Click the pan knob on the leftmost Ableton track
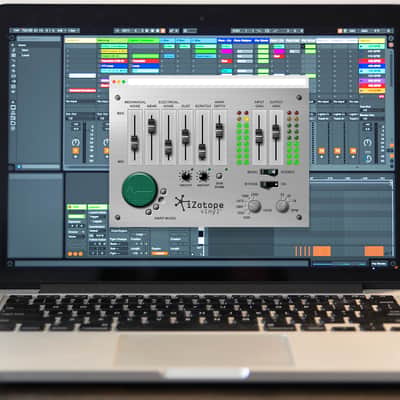Image resolution: width=400 pixels, height=400 pixels. 76,142
